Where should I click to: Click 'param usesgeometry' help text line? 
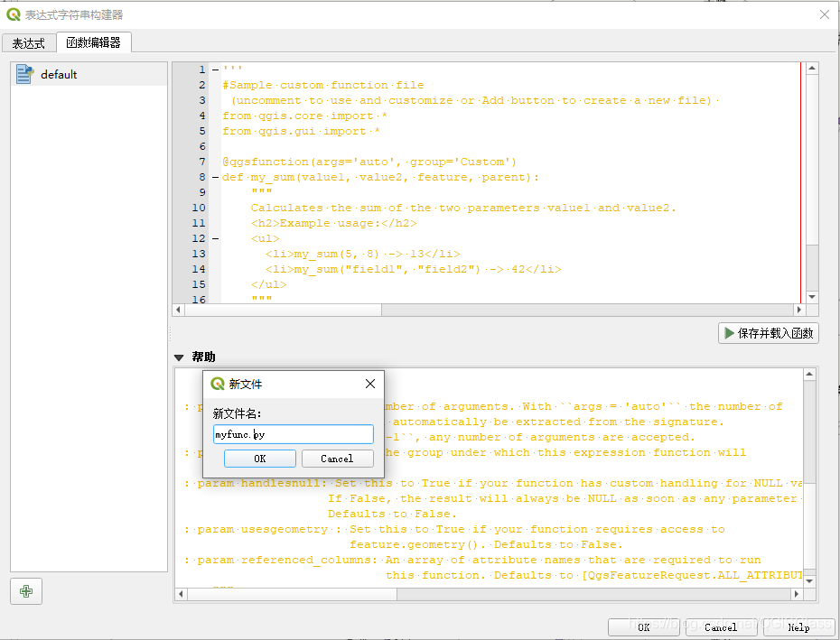454,529
